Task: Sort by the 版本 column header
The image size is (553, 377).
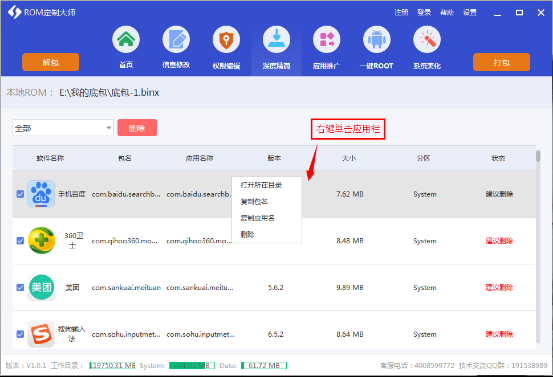Action: point(274,158)
